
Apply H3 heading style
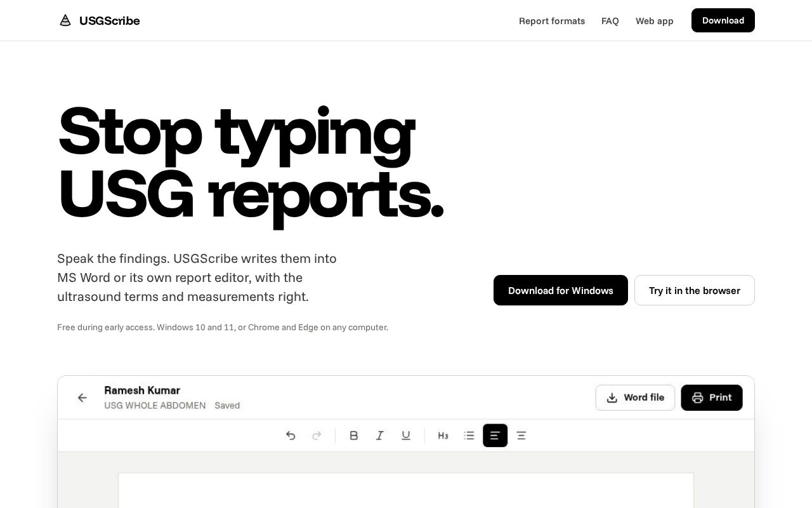[443, 436]
